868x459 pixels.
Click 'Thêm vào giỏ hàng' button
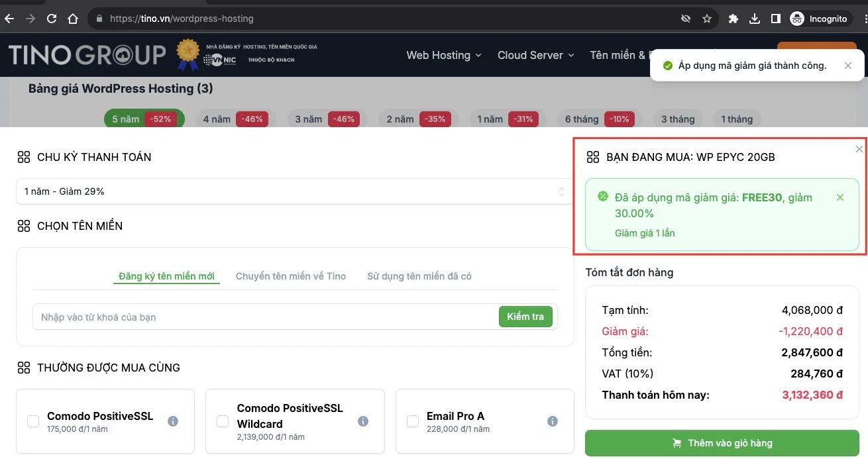[722, 443]
